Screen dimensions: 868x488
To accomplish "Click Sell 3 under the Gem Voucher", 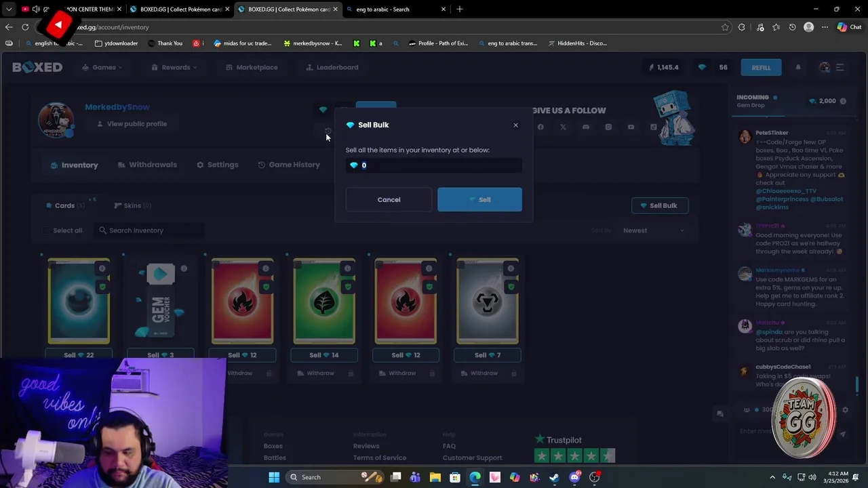I will [x=161, y=354].
